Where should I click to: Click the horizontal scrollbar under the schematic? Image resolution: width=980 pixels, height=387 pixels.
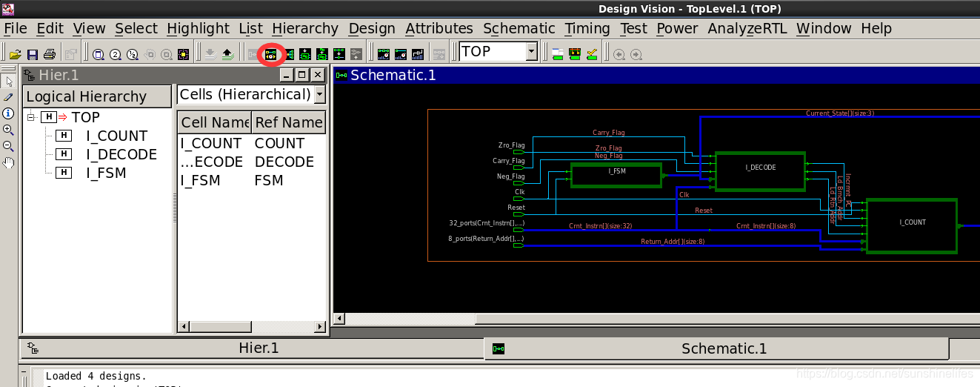656,319
